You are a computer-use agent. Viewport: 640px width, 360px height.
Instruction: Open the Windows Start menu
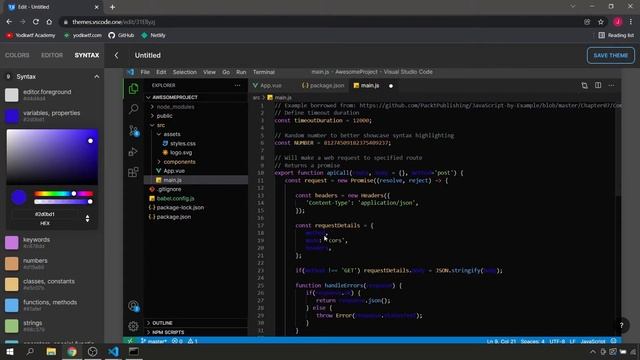pyautogui.click(x=10, y=351)
